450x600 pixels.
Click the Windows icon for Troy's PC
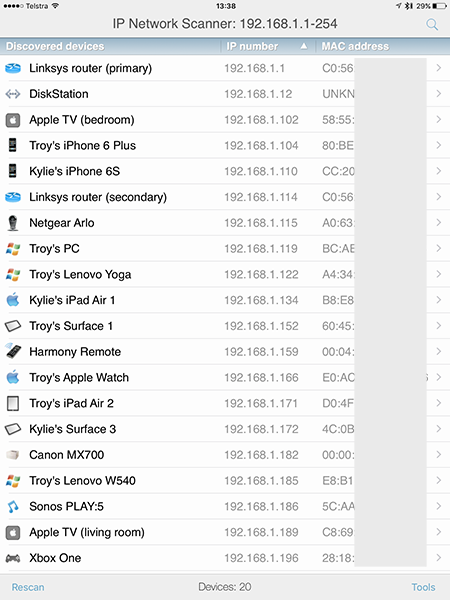13,249
